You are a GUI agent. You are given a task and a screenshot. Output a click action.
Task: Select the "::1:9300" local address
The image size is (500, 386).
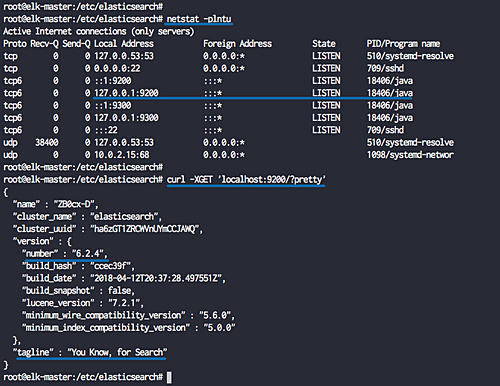[113, 105]
